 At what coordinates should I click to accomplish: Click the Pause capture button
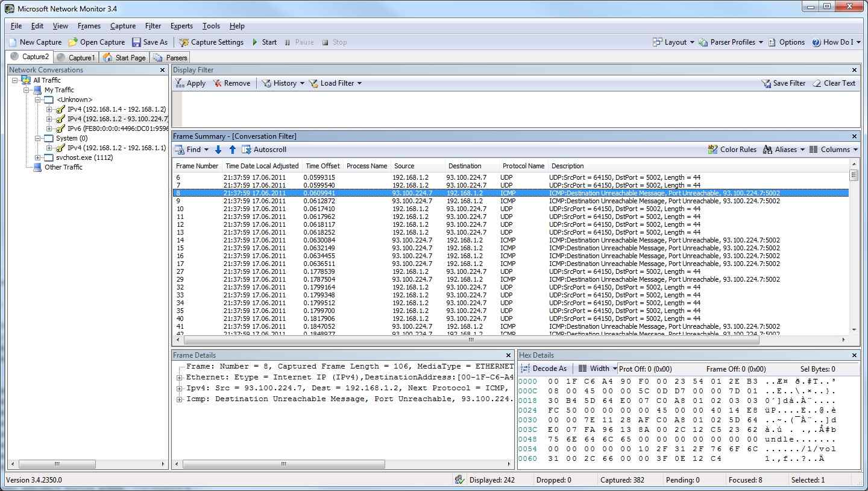(299, 42)
